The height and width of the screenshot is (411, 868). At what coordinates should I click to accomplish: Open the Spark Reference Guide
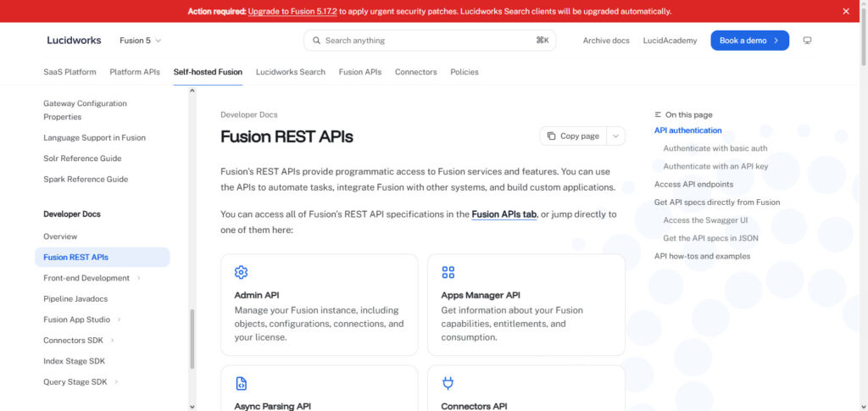[x=86, y=179]
